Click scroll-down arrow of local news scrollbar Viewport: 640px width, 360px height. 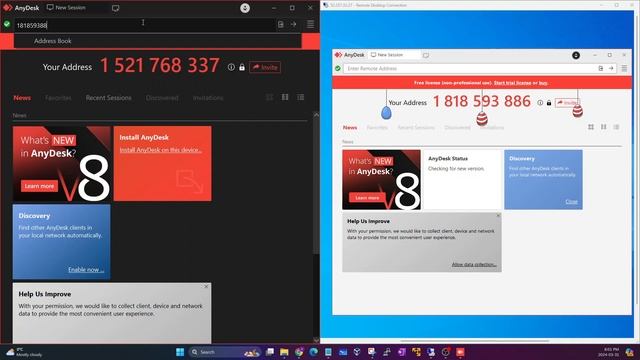316,340
